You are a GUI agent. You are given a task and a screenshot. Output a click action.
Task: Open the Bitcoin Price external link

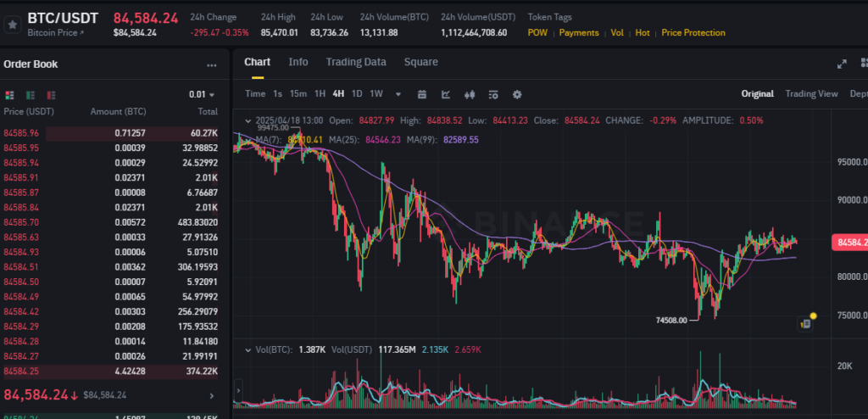(x=55, y=33)
